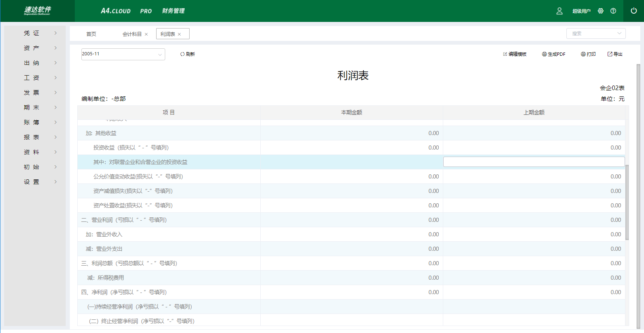Click the 导出 export icon
This screenshot has height=333, width=644.
610,54
